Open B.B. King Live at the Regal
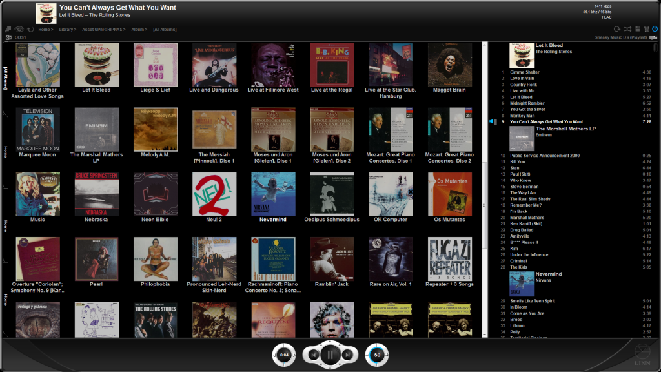 click(x=332, y=65)
